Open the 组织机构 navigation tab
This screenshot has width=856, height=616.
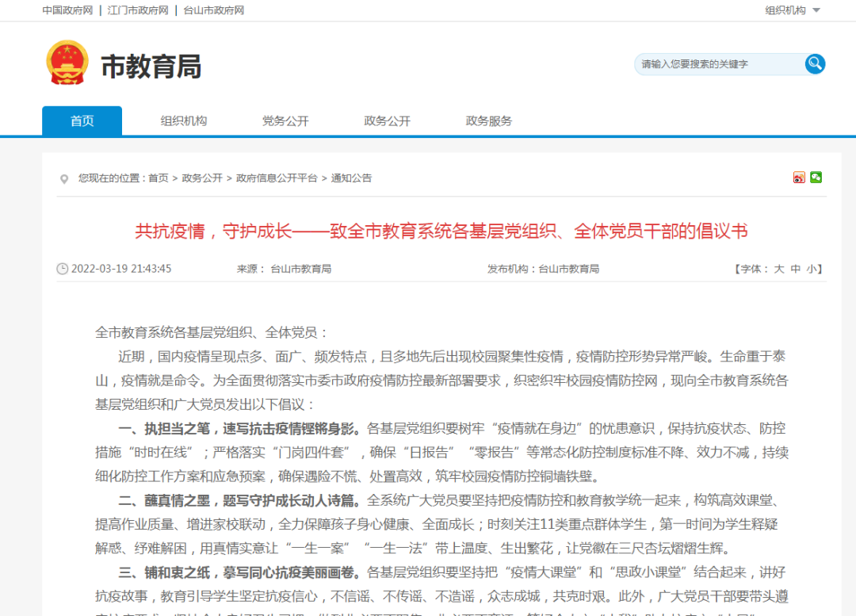(183, 121)
